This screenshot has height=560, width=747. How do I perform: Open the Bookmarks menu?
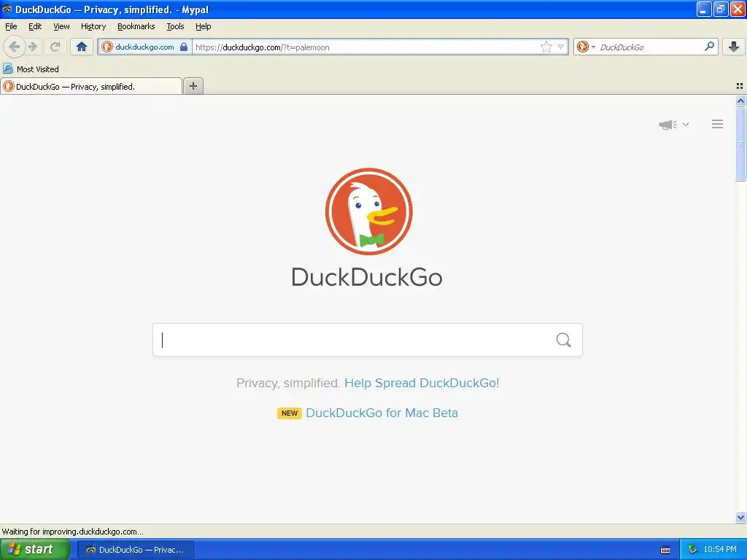point(136,26)
